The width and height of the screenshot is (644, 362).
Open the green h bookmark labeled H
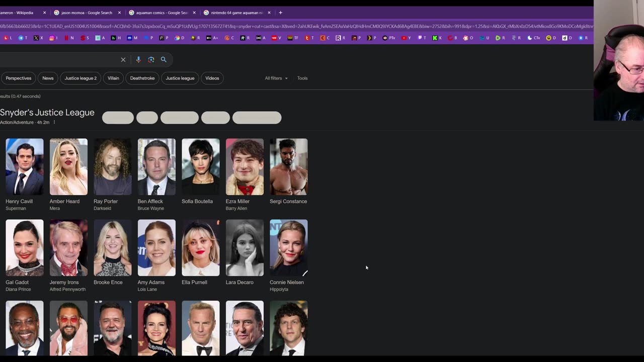pyautogui.click(x=116, y=38)
